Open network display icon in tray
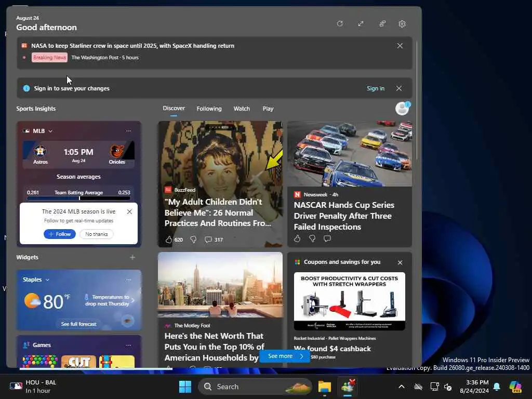Image resolution: width=532 pixels, height=399 pixels. [434, 387]
